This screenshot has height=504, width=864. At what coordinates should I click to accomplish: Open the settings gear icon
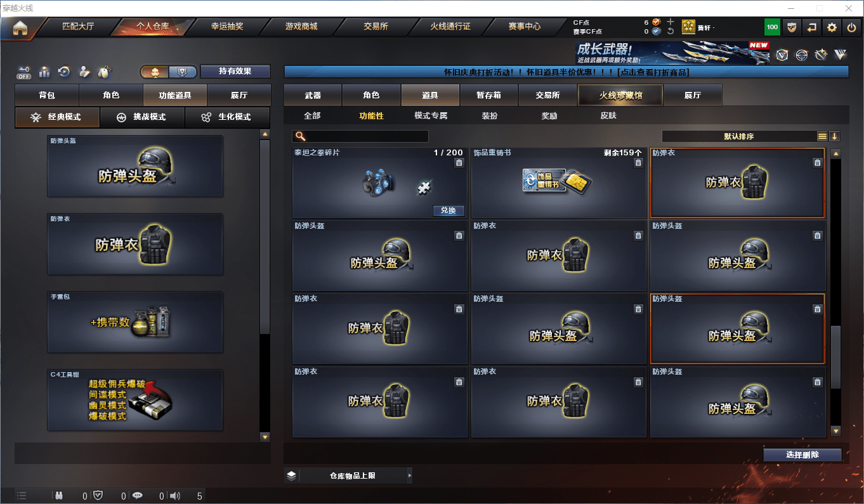[832, 27]
